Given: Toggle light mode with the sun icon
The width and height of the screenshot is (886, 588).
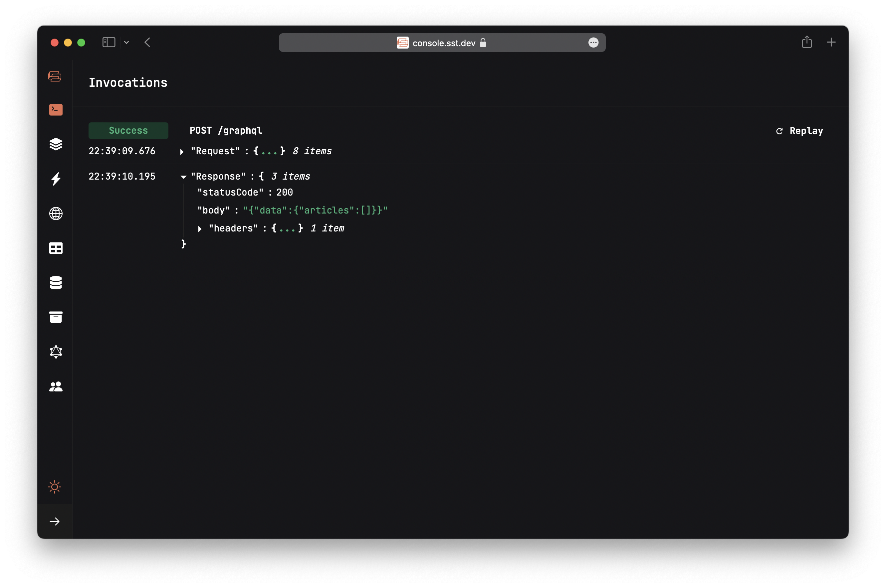Looking at the screenshot, I should (54, 487).
